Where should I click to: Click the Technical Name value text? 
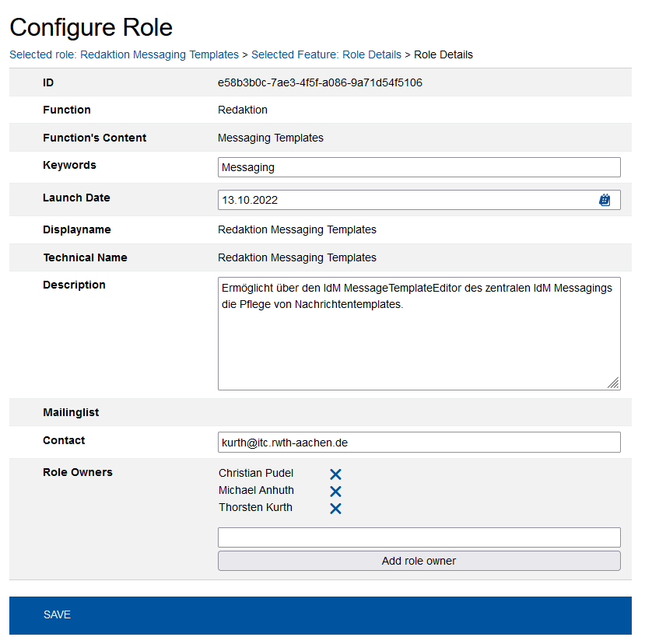pyautogui.click(x=296, y=257)
